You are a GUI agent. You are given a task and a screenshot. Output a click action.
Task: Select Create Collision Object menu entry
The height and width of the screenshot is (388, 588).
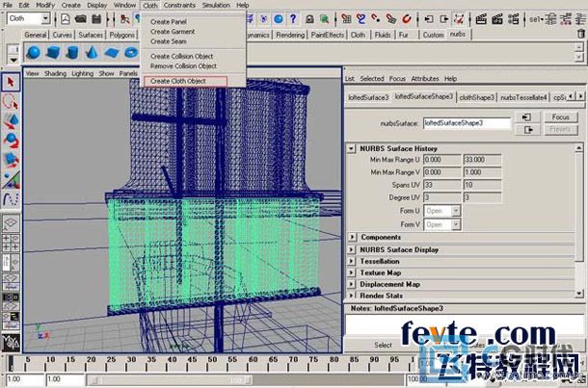pyautogui.click(x=181, y=56)
